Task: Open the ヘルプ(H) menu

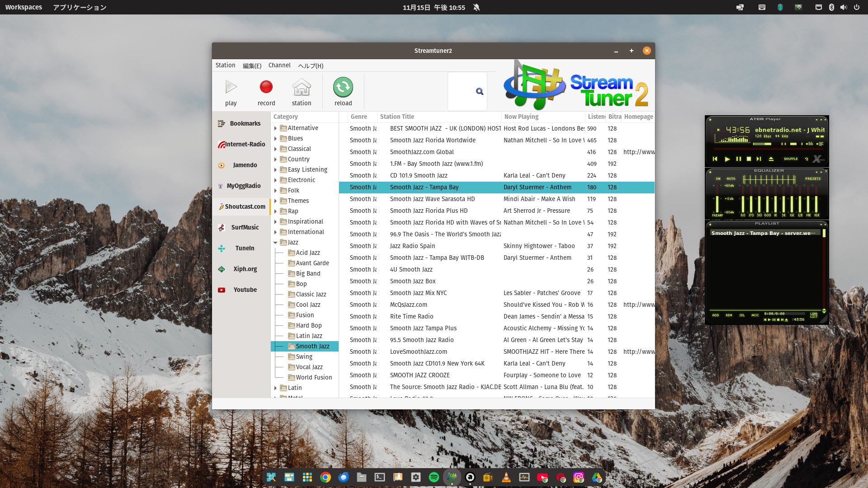Action: pos(311,66)
